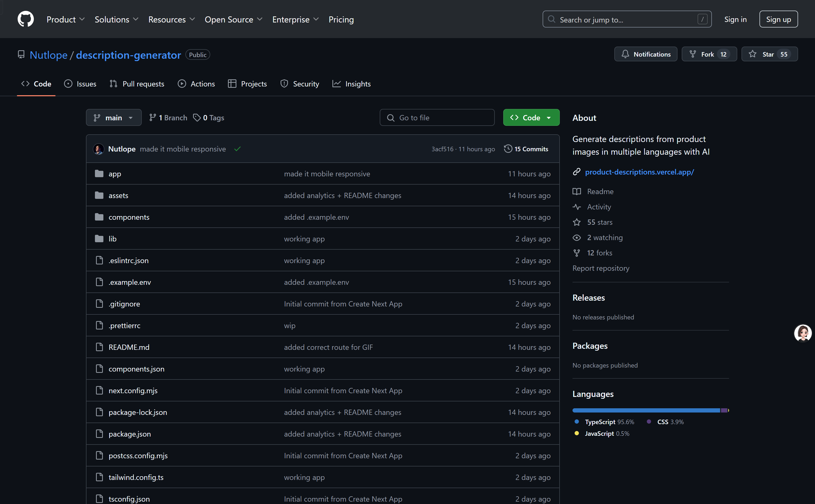Click the forks icon in About
The height and width of the screenshot is (504, 815).
pos(576,253)
